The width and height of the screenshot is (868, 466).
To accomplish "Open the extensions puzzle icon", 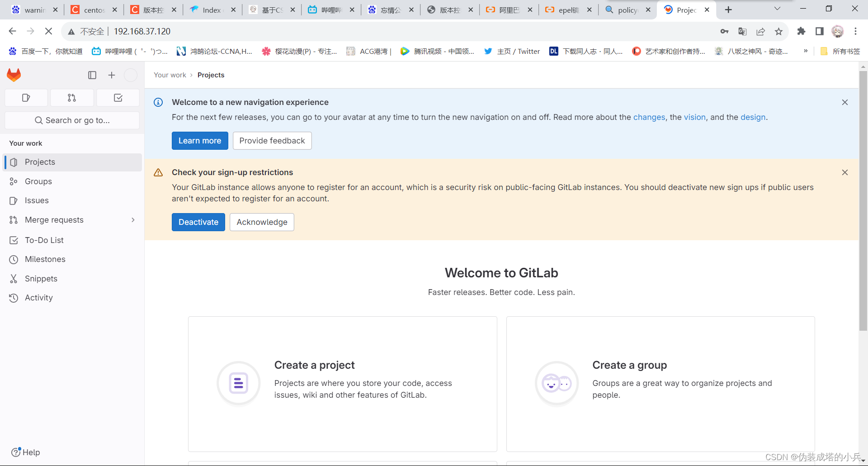I will (801, 31).
